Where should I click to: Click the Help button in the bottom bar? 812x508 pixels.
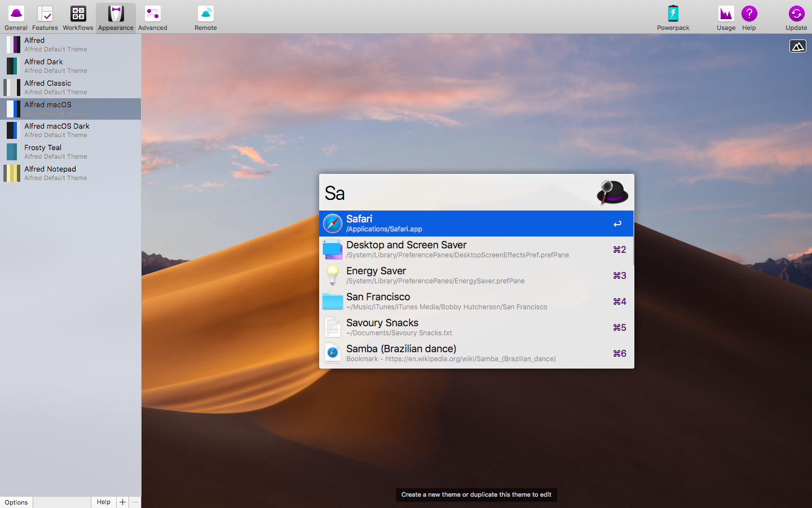tap(104, 502)
